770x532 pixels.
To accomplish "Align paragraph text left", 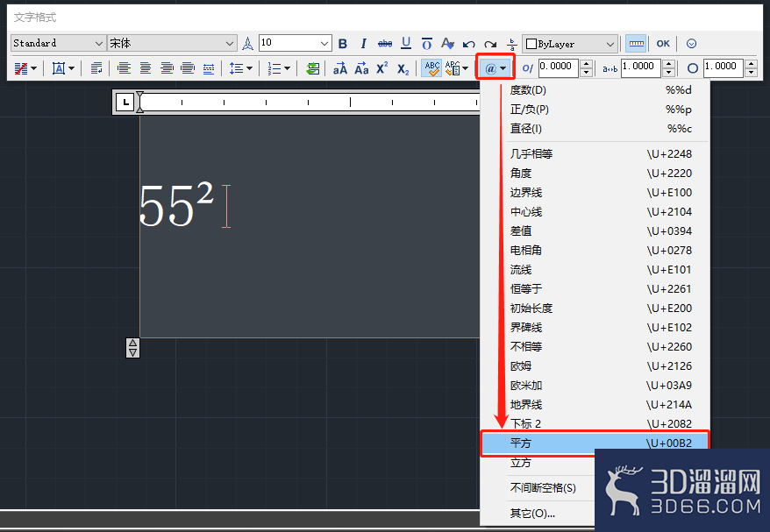I will (x=125, y=68).
